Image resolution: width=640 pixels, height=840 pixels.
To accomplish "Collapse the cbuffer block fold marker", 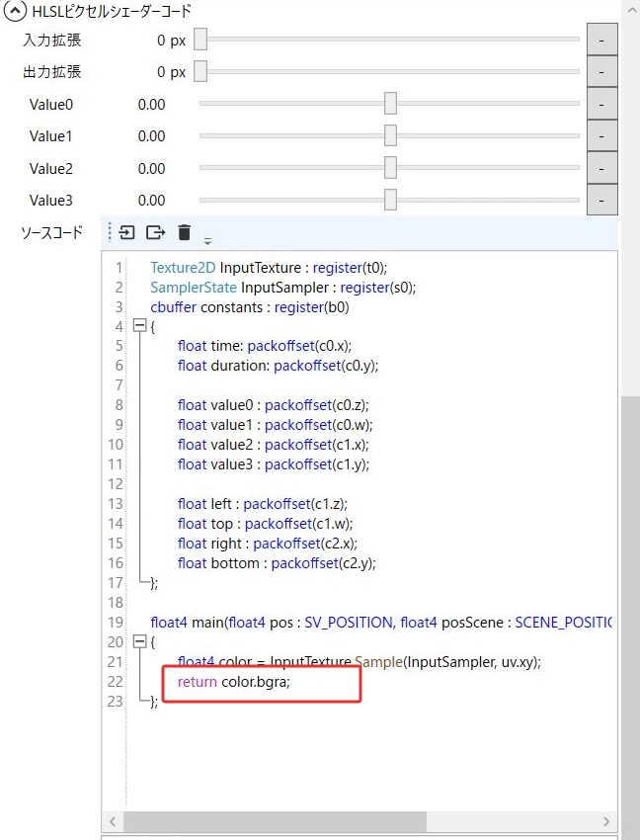I will click(140, 326).
